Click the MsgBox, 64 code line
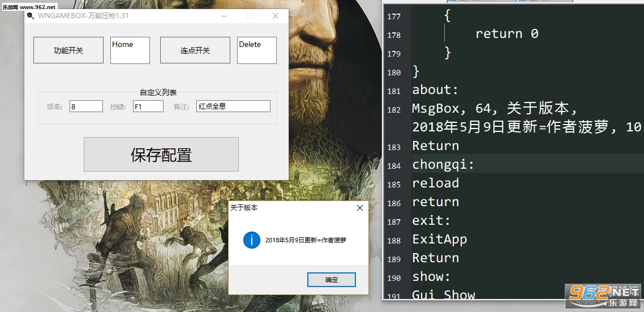The height and width of the screenshot is (312, 644). point(495,109)
